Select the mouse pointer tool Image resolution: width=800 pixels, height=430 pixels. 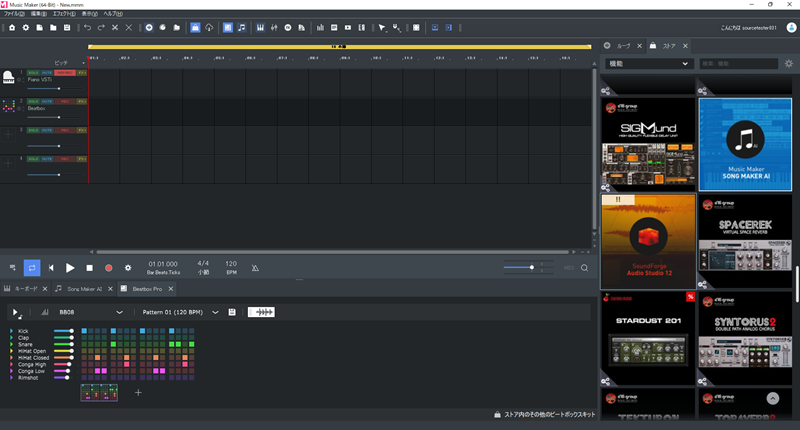382,28
